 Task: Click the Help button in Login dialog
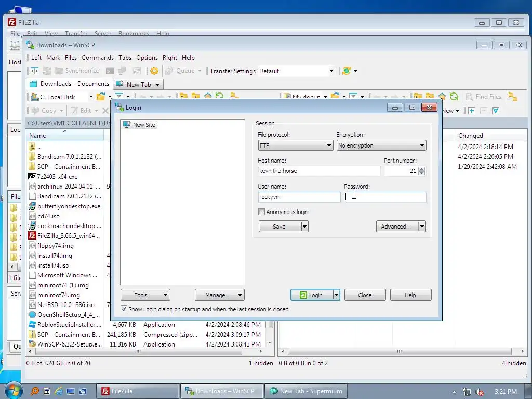(x=410, y=295)
